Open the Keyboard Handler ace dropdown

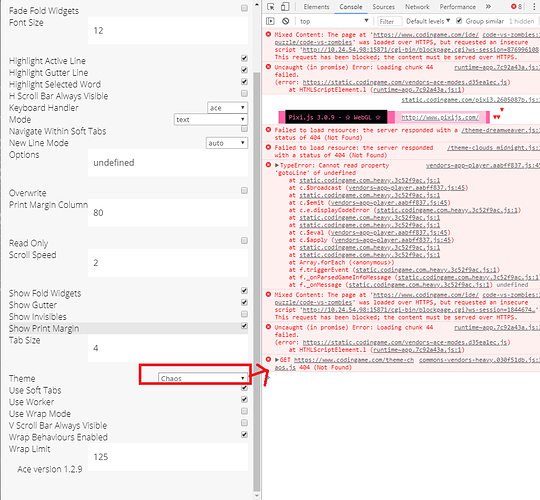click(227, 108)
